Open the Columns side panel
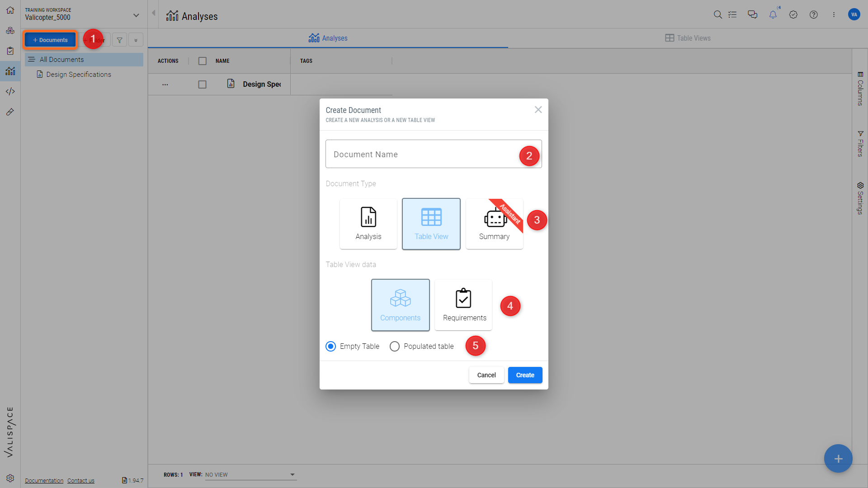 pos(860,89)
